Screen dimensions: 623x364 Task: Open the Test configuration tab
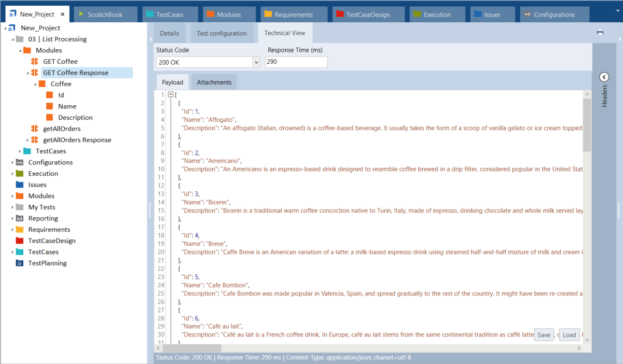click(221, 33)
